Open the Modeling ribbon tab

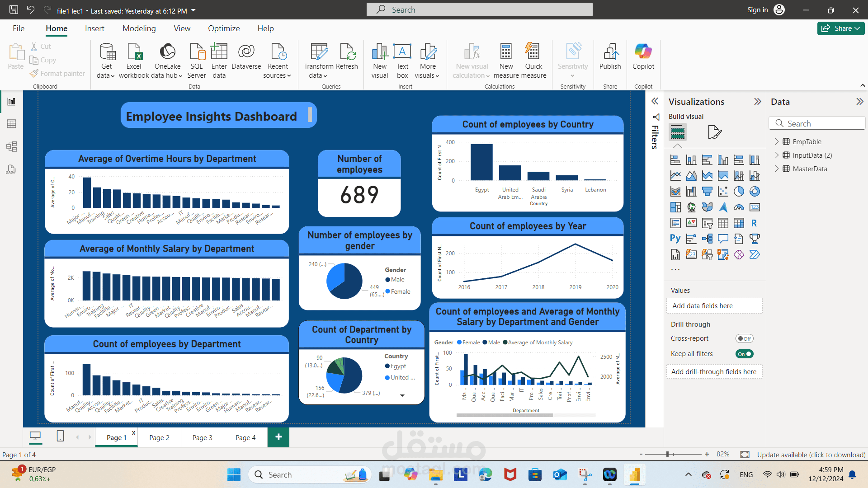[x=139, y=28]
